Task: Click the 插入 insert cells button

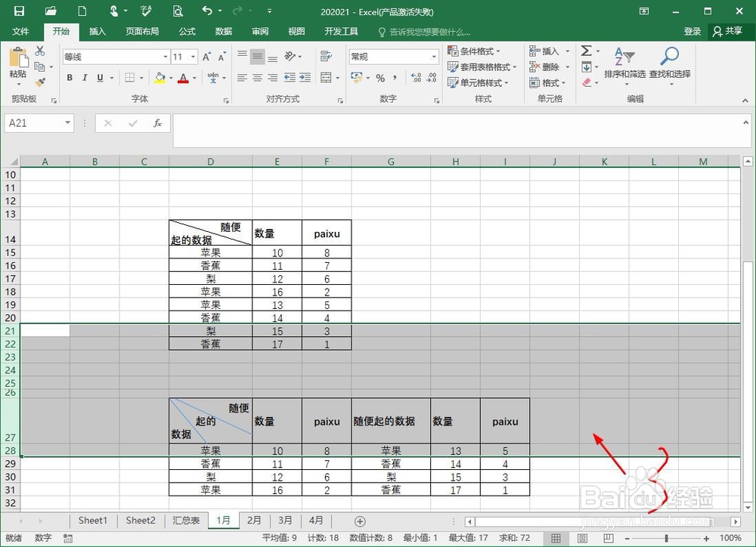Action: coord(544,51)
